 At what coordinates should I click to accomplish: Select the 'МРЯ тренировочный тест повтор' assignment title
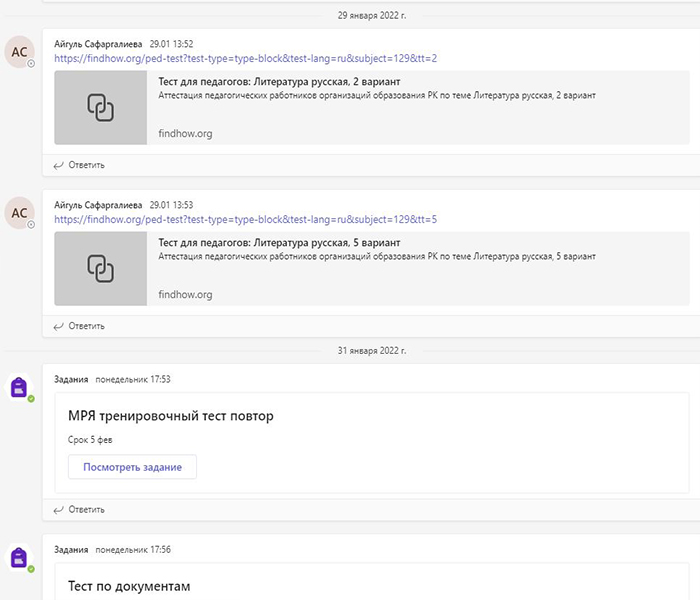tap(170, 416)
